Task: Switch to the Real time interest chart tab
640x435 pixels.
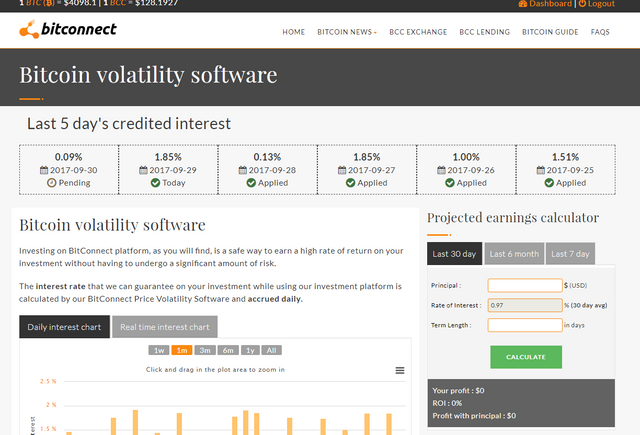Action: pyautogui.click(x=164, y=327)
